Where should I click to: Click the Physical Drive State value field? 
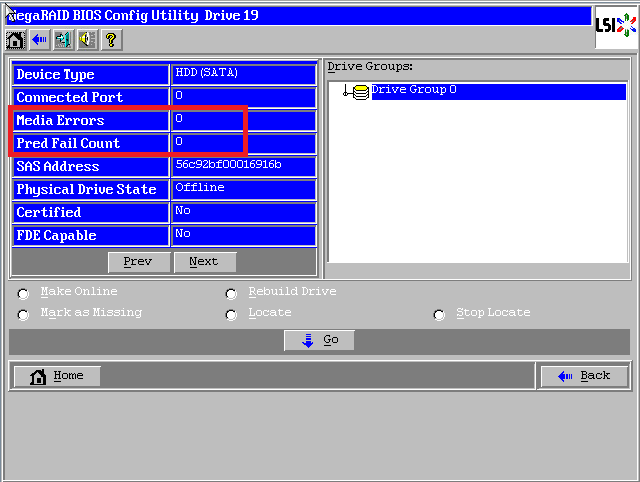pyautogui.click(x=244, y=189)
